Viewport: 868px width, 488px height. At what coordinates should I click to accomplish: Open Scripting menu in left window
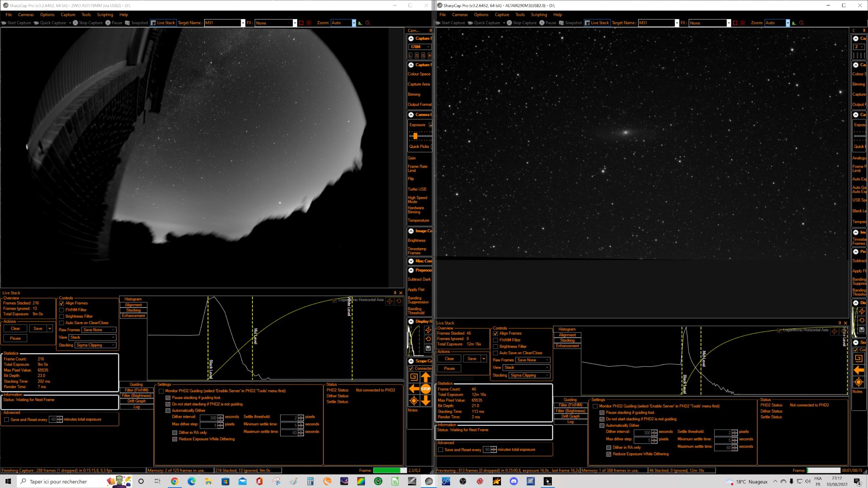[x=105, y=15]
